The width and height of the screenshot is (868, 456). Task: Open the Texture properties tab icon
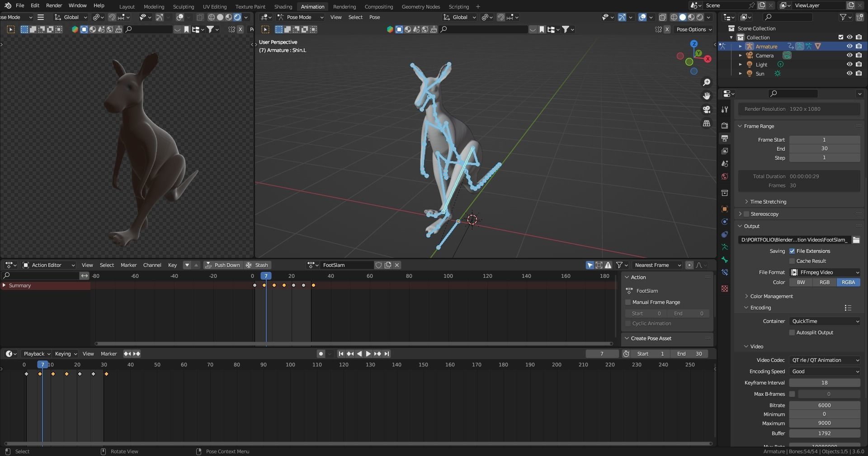pyautogui.click(x=725, y=289)
